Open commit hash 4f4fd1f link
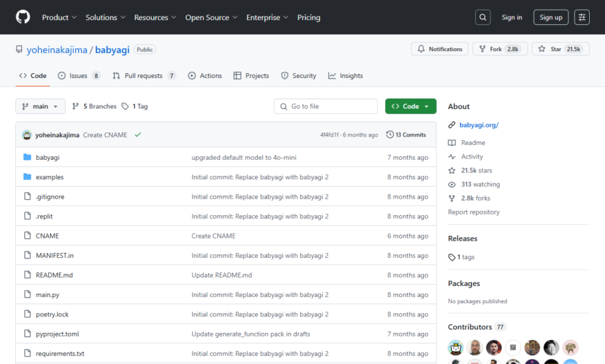Viewport: 605px width, 364px height. click(x=329, y=134)
